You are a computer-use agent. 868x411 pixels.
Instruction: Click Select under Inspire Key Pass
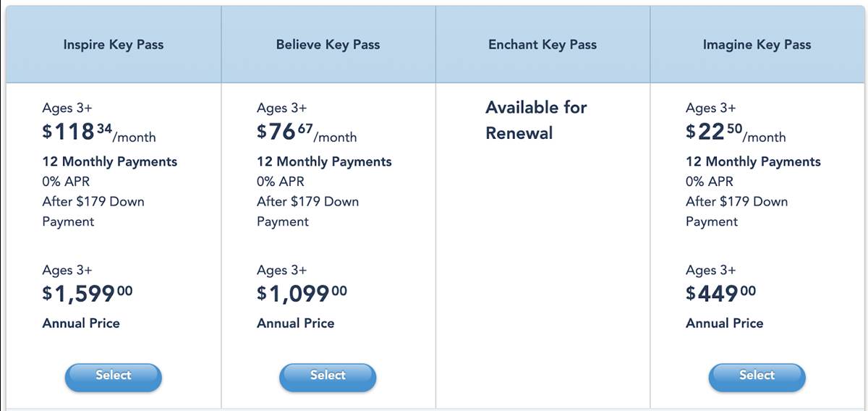114,376
